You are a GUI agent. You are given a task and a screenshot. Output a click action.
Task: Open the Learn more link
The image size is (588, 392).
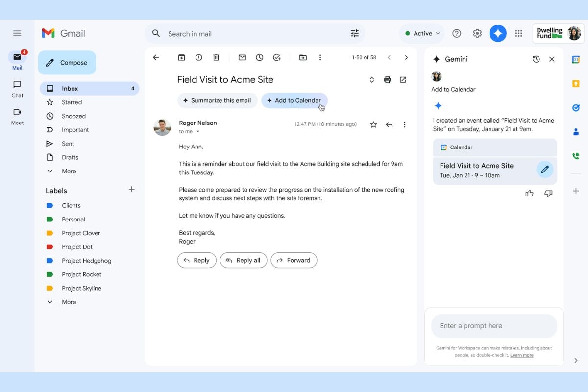pyautogui.click(x=522, y=355)
